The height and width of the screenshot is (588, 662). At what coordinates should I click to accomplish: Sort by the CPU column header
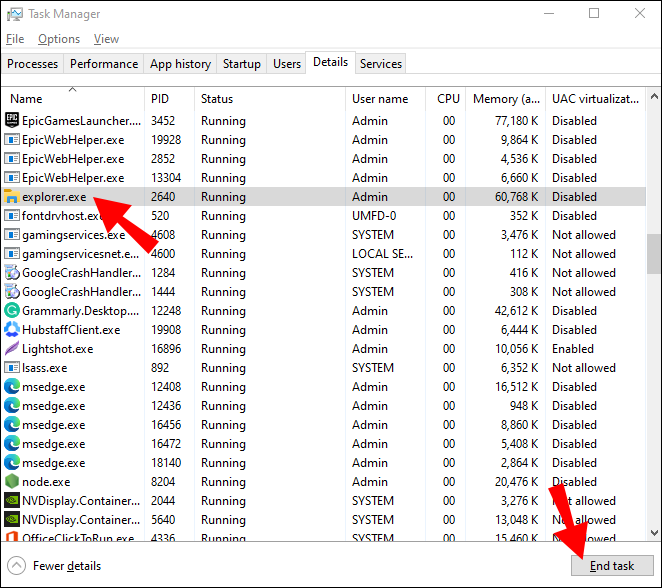[x=445, y=99]
